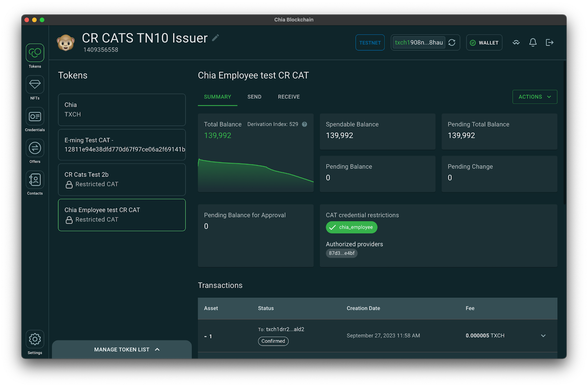Viewport: 588px width, 387px height.
Task: Click the Testnet button
Action: 370,43
